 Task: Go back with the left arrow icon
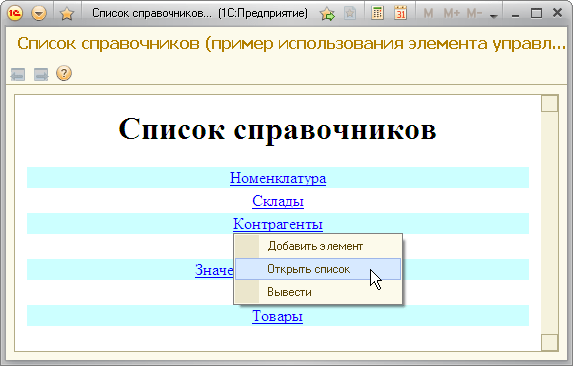tap(18, 74)
